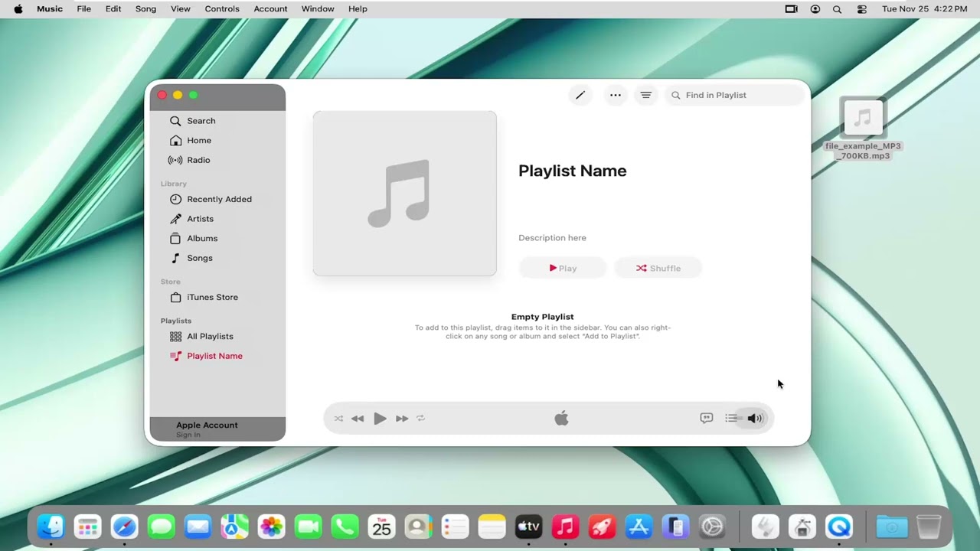Open the Controls menu
This screenshot has height=551, width=980.
coord(222,9)
